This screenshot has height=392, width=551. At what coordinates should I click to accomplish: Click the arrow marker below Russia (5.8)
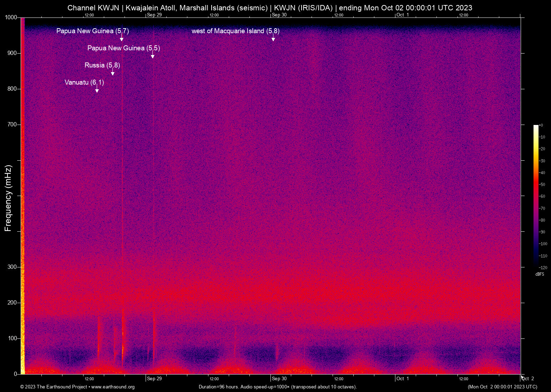click(113, 73)
